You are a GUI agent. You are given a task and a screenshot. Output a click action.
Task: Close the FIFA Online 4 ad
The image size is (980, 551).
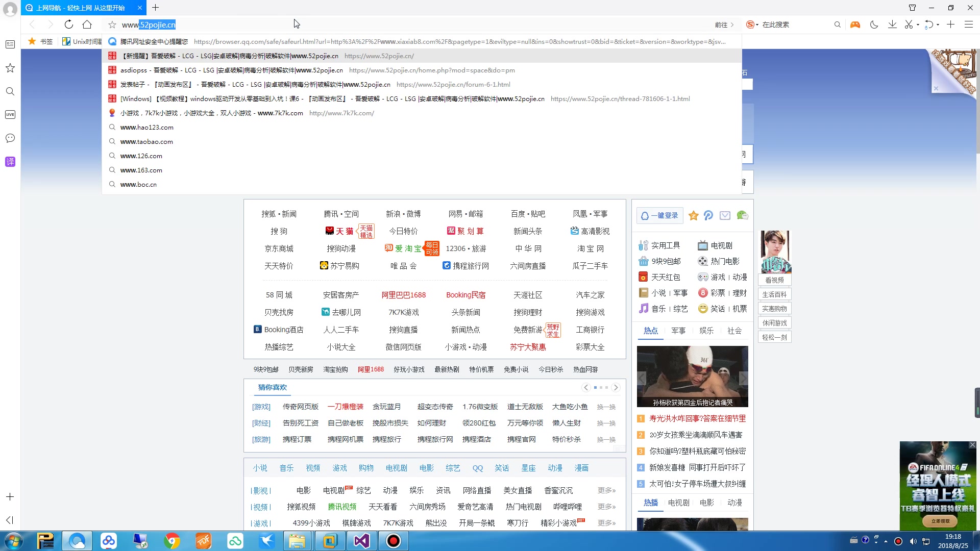pos(972,445)
